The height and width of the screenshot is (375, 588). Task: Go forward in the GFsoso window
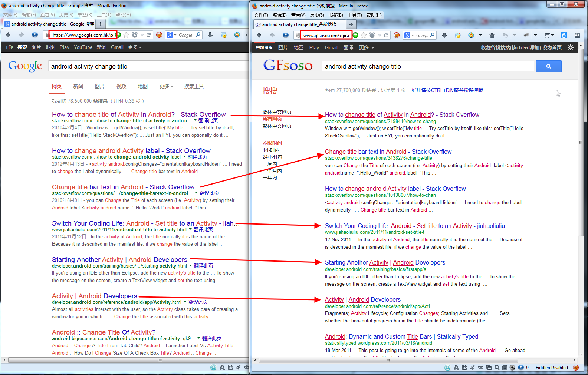[x=272, y=35]
